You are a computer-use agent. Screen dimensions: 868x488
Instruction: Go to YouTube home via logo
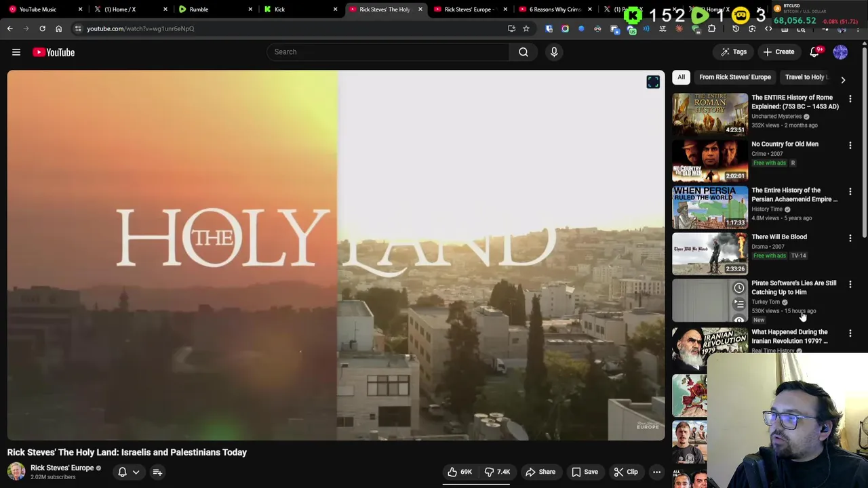54,52
